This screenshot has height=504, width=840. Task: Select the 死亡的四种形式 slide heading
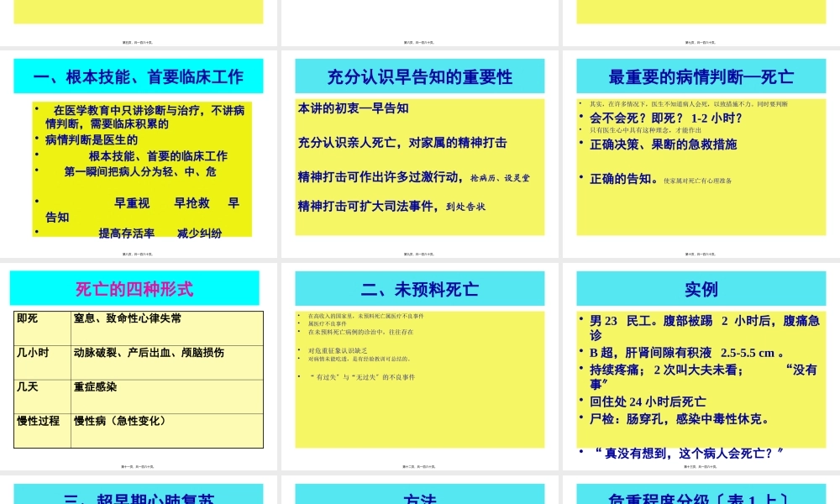coord(134,289)
